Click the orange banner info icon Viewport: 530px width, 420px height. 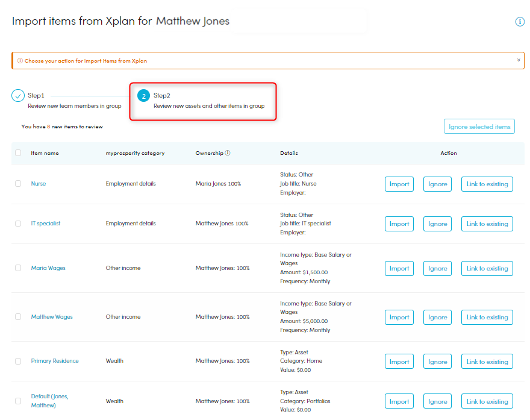tap(20, 61)
